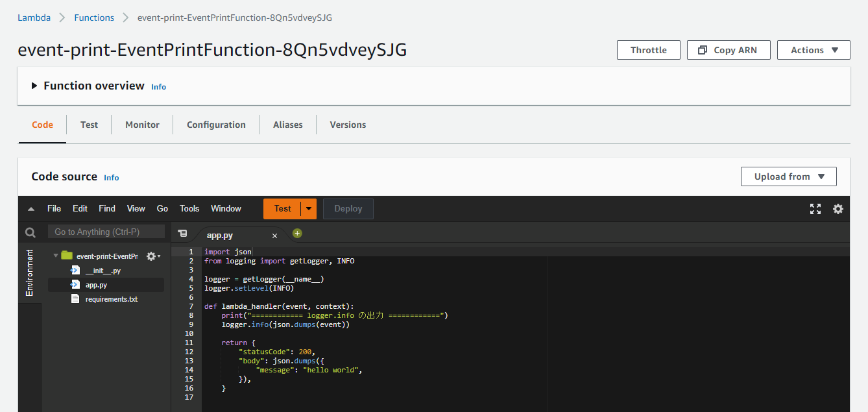This screenshot has width=868, height=412.
Task: Click the '"message": "hello world",' line
Action: point(309,370)
